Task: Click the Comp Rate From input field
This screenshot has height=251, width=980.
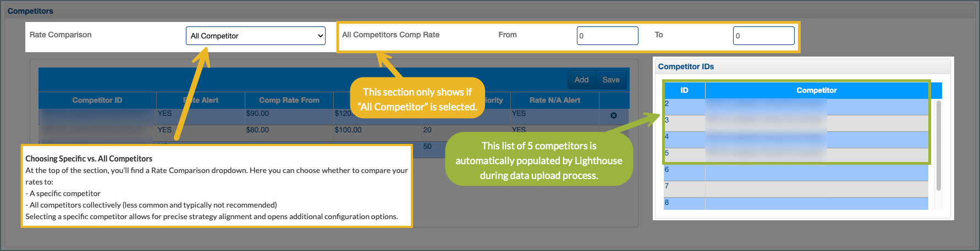Action: point(607,36)
